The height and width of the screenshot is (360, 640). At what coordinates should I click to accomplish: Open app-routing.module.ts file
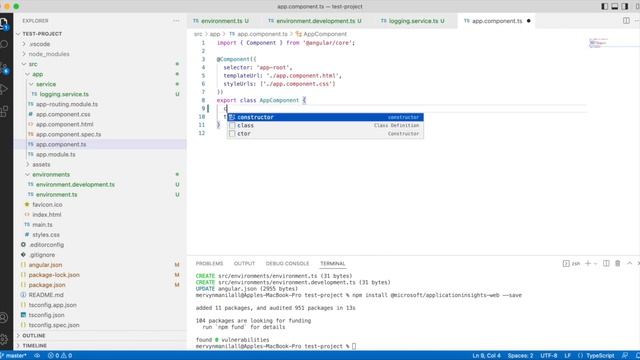tap(100, 104)
